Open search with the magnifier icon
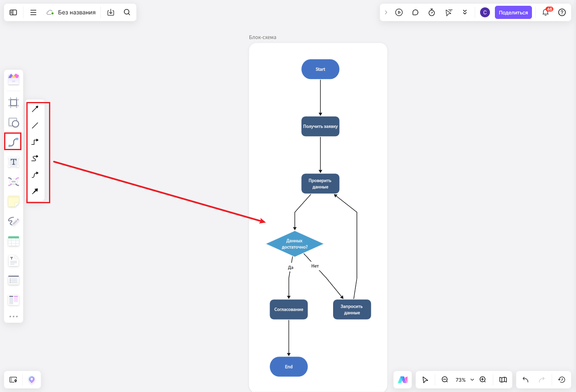Image resolution: width=576 pixels, height=392 pixels. pyautogui.click(x=127, y=12)
